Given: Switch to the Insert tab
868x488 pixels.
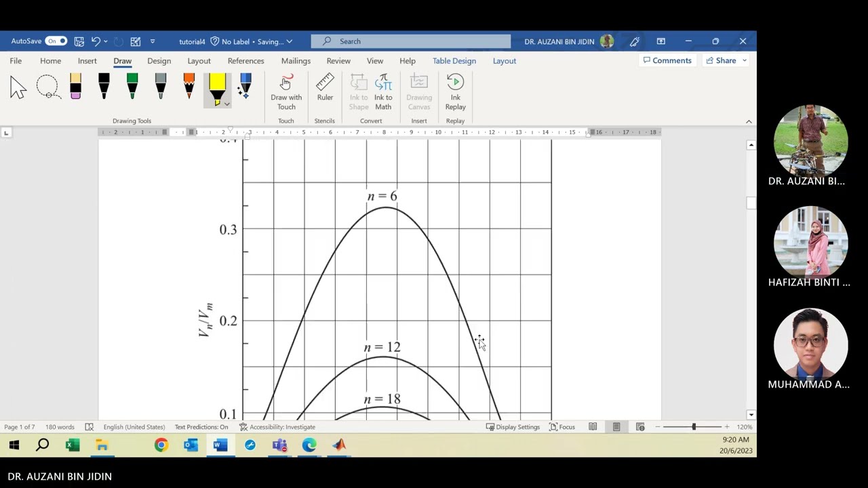Looking at the screenshot, I should [x=87, y=61].
